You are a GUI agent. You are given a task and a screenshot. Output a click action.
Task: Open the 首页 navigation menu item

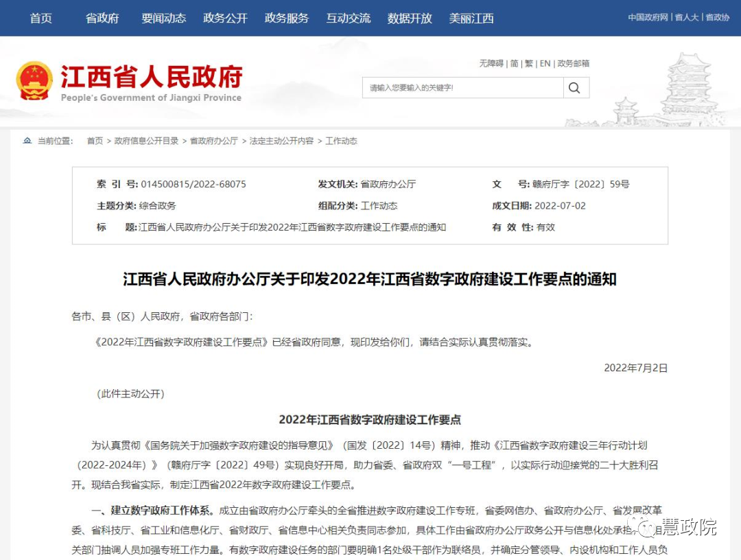click(x=40, y=18)
